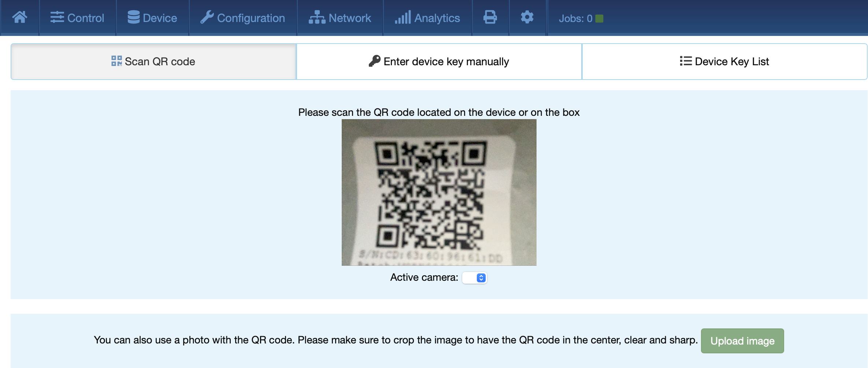The width and height of the screenshot is (868, 368).
Task: Click the QR code camera preview
Action: coord(439,192)
